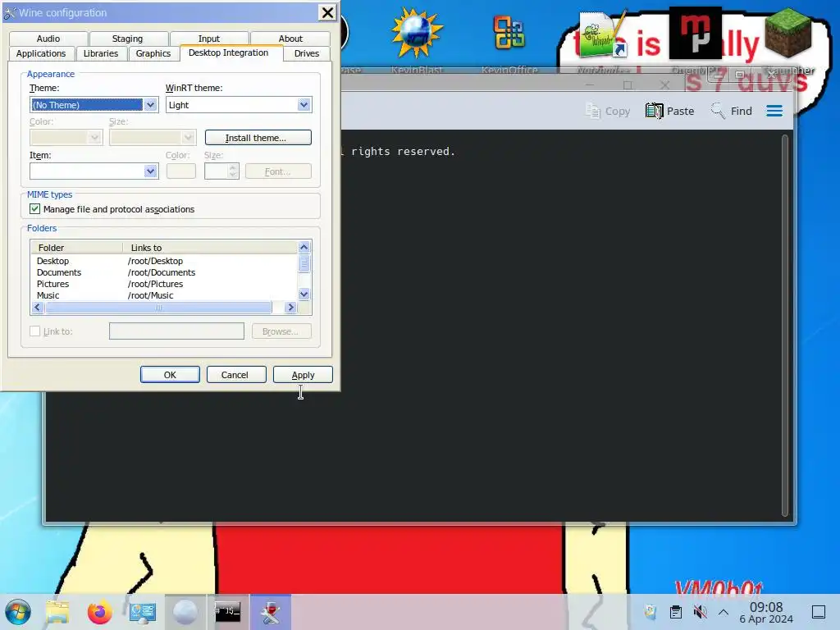Switch to the Input tab
This screenshot has height=630, width=840.
209,39
